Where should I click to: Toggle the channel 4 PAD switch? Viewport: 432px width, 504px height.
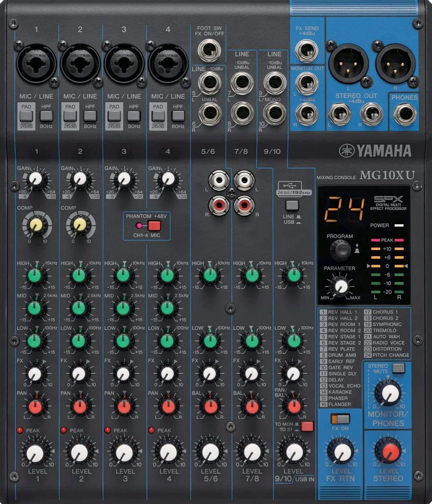pyautogui.click(x=158, y=116)
